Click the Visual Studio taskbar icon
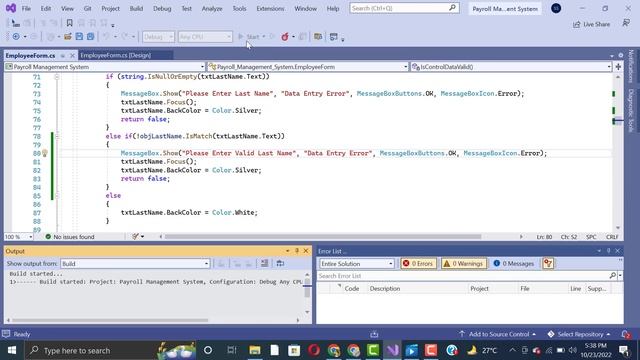Screen dimensions: 640x360 393,350
